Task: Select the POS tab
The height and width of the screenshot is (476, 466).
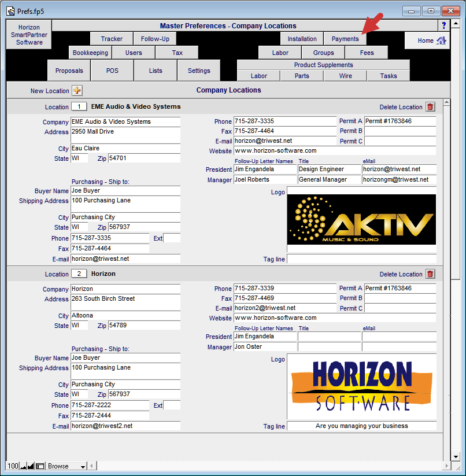Action: pyautogui.click(x=112, y=71)
